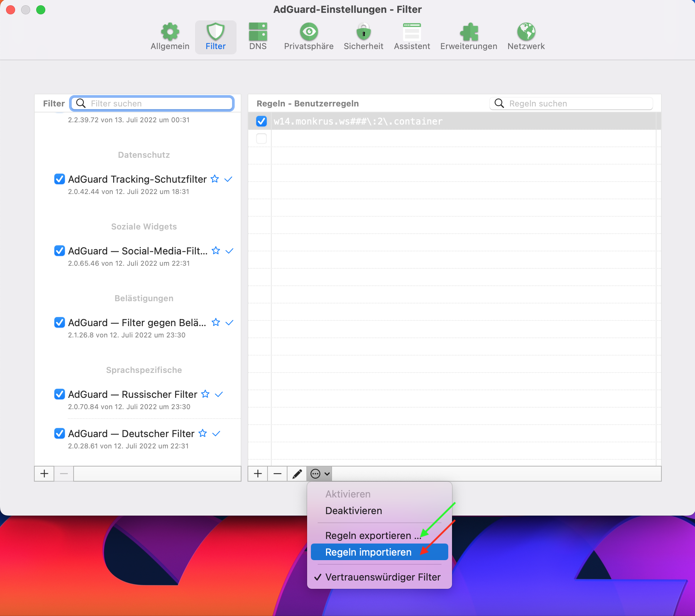Click the checkmark icon beside Filter gegen Belästigungen
The image size is (695, 616).
pyautogui.click(x=229, y=323)
